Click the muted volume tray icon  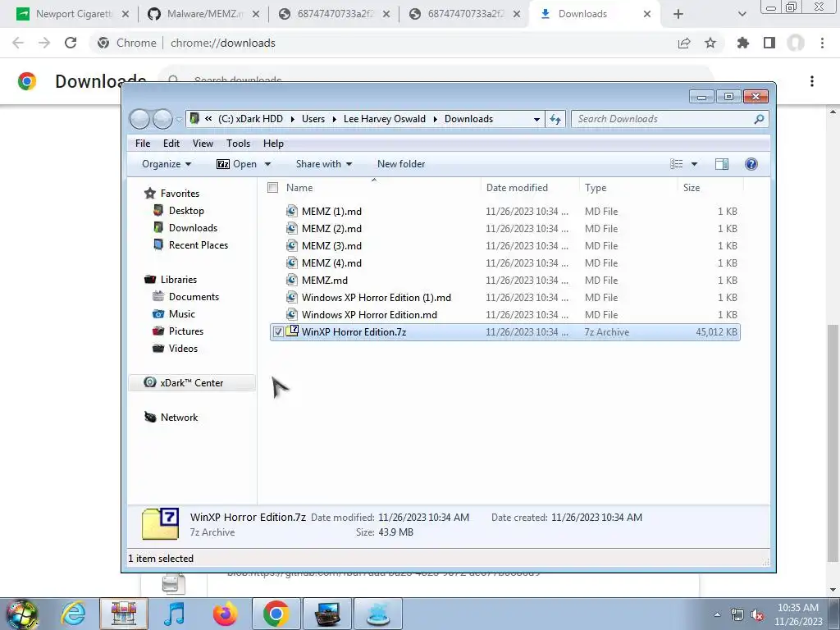click(757, 614)
